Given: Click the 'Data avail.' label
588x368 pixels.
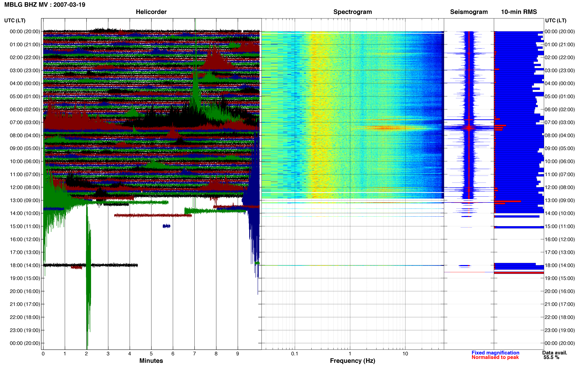Looking at the screenshot, I should click(555, 353).
